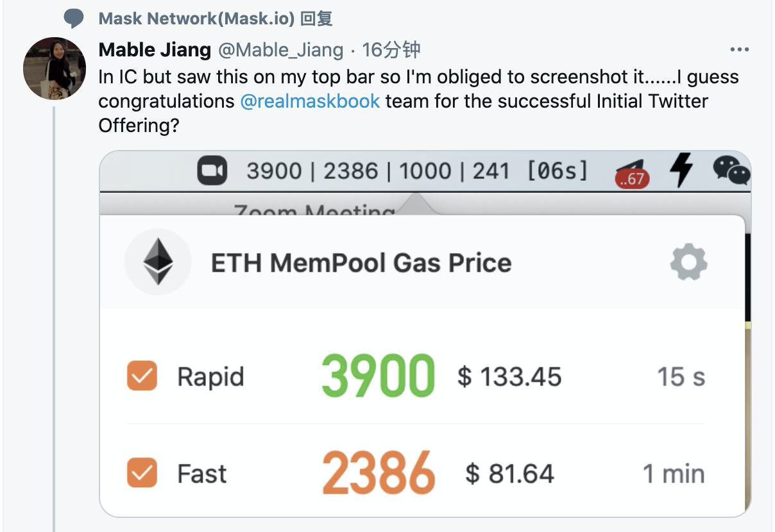
Task: Select the Rapid 3900 gas price value
Action: tap(378, 376)
